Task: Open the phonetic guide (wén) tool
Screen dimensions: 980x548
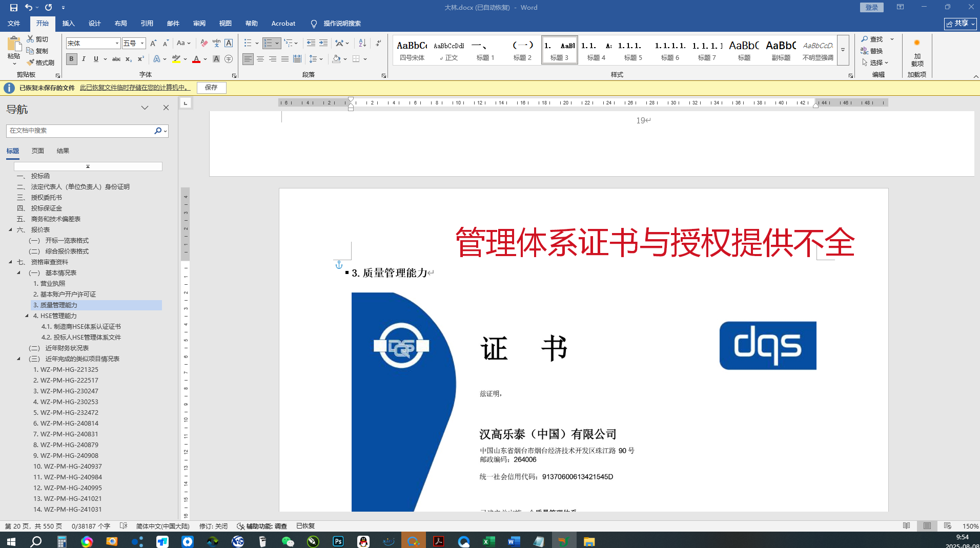Action: click(216, 44)
